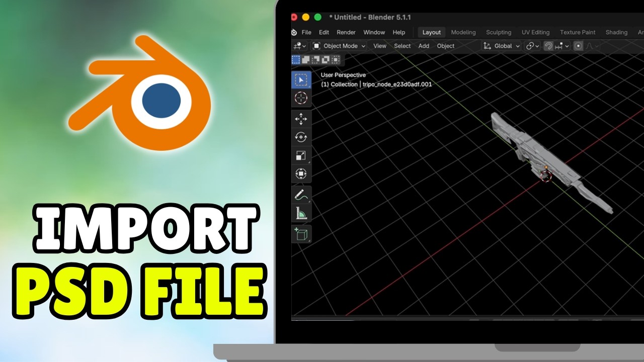Image resolution: width=644 pixels, height=362 pixels.
Task: Open the viewport Select menu
Action: pos(403,46)
